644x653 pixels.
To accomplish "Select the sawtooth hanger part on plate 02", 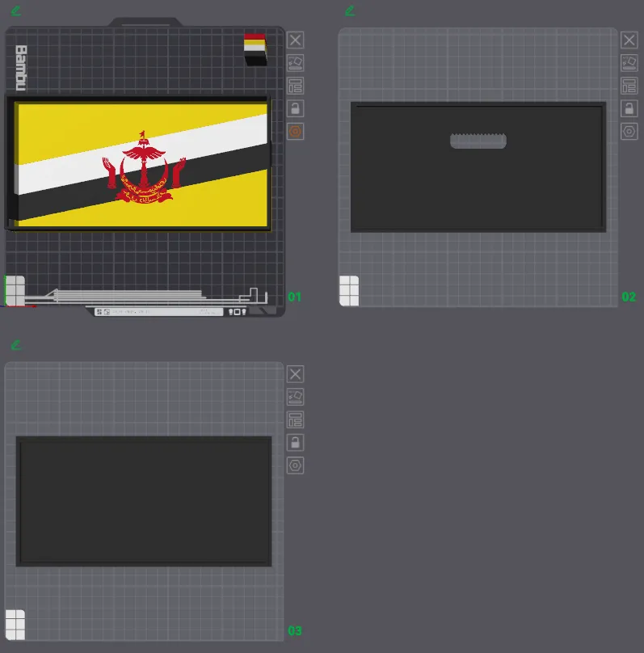I will pyautogui.click(x=478, y=141).
